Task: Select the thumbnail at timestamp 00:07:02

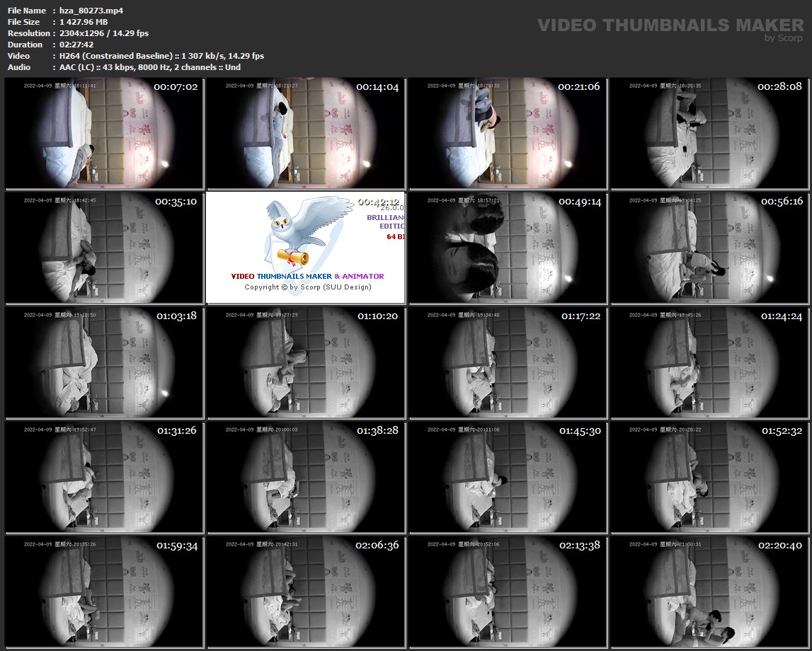Action: click(104, 133)
